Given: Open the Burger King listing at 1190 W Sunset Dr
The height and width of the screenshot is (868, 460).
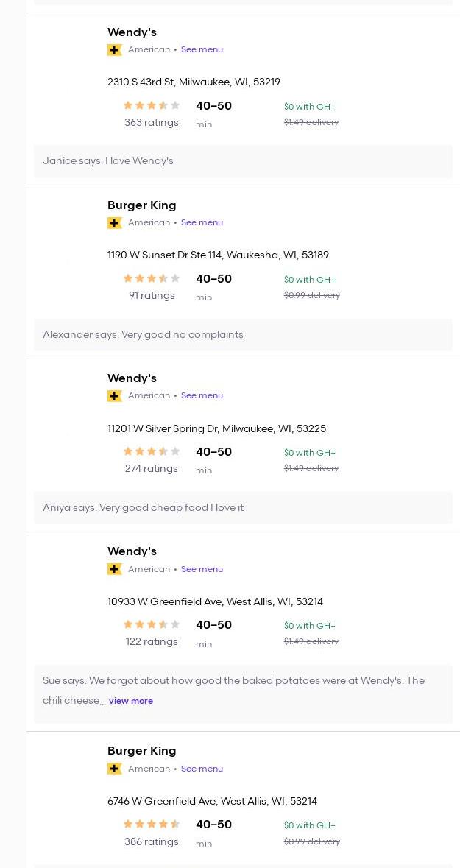Looking at the screenshot, I should 141,205.
